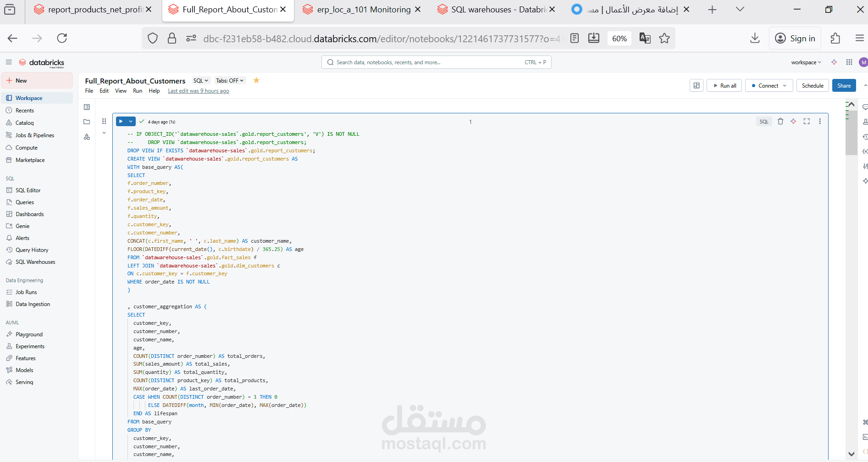Open the notebook File menu

pos(89,91)
